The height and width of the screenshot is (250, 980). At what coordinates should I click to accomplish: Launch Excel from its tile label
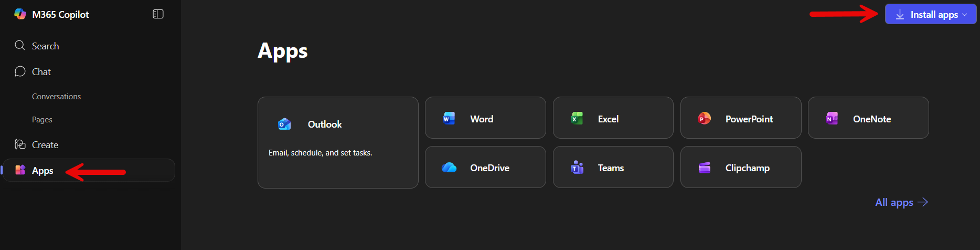point(608,119)
